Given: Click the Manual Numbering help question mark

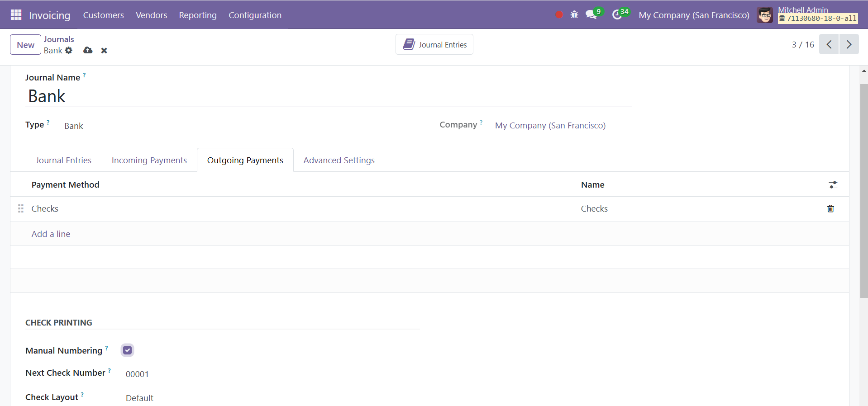Looking at the screenshot, I should (106, 348).
